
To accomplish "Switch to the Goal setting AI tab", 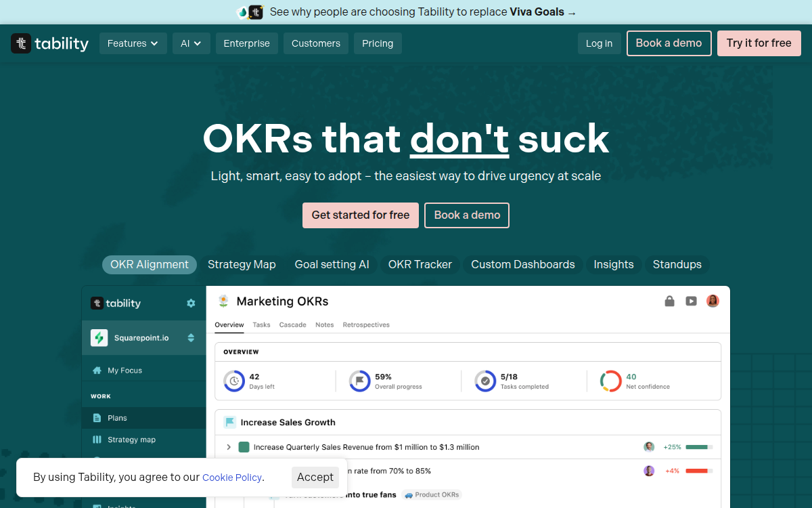I will click(x=332, y=265).
